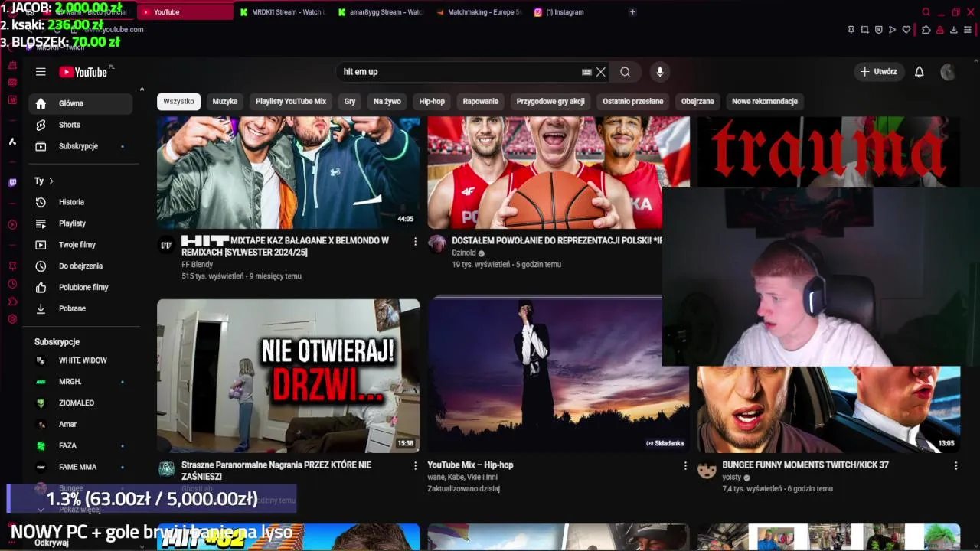Select the Playlisty YouTube Mix chip
The width and height of the screenshot is (980, 551).
[x=291, y=101]
